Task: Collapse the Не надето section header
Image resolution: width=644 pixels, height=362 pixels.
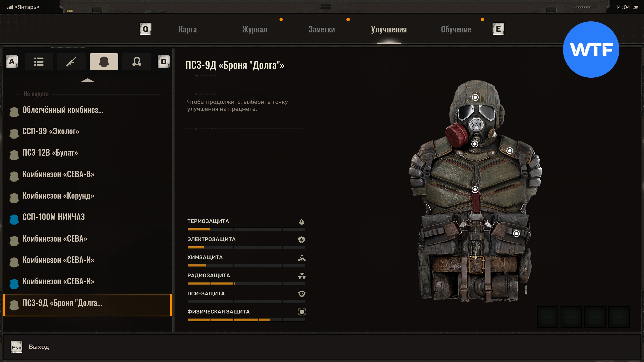Action: (36, 94)
